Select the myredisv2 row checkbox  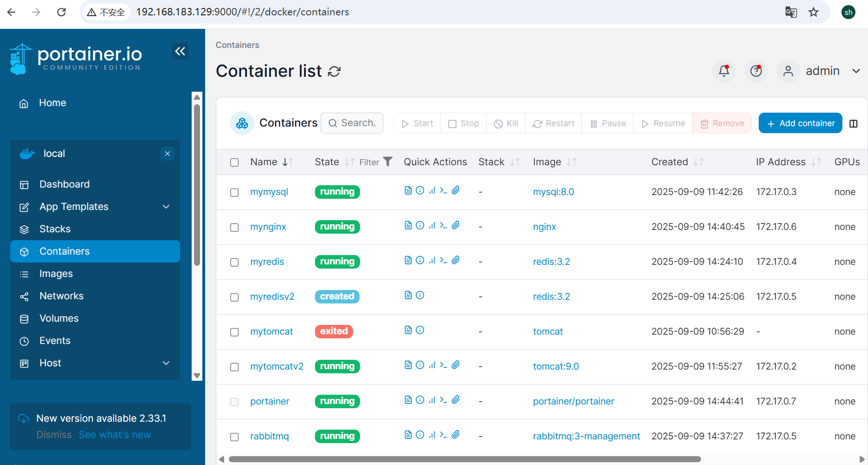[x=234, y=297]
